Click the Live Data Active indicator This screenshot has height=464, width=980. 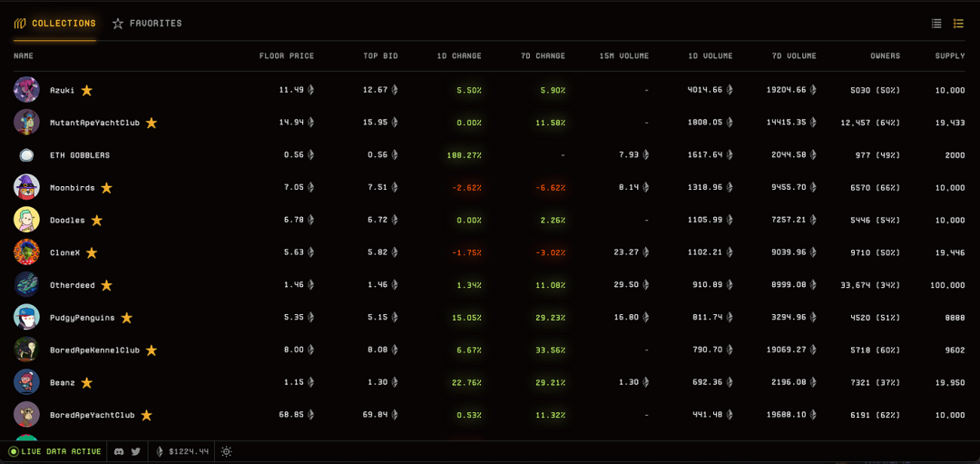(x=54, y=451)
